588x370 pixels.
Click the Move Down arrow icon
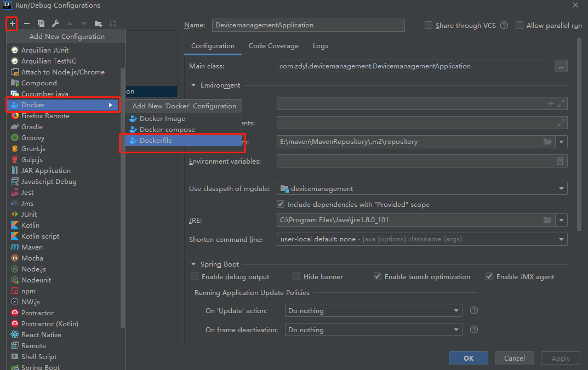click(84, 24)
